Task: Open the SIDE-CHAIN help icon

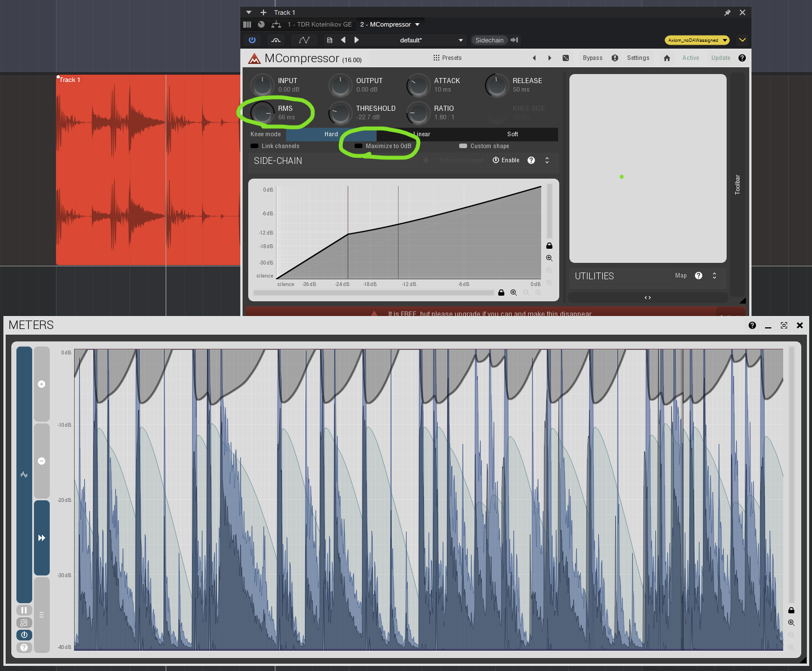Action: point(531,160)
